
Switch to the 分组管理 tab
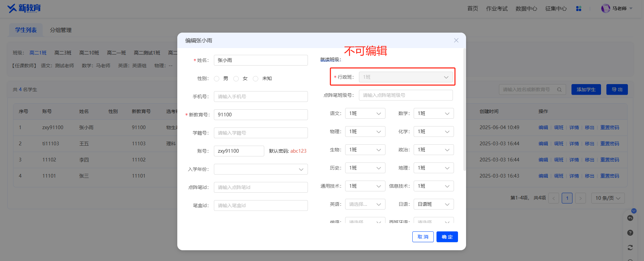[x=61, y=30]
